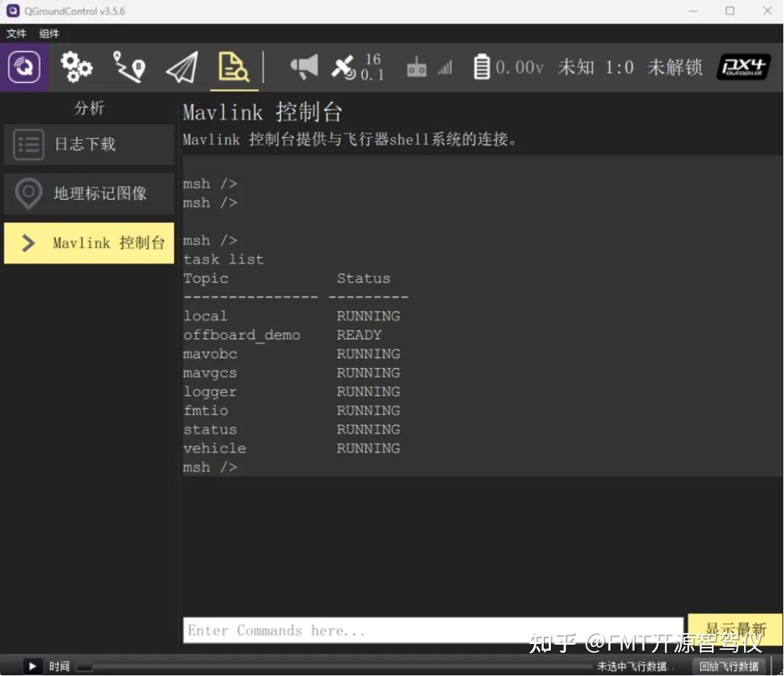Click the QGroundControl Q logo
Image resolution: width=784 pixels, height=676 pixels.
22,67
